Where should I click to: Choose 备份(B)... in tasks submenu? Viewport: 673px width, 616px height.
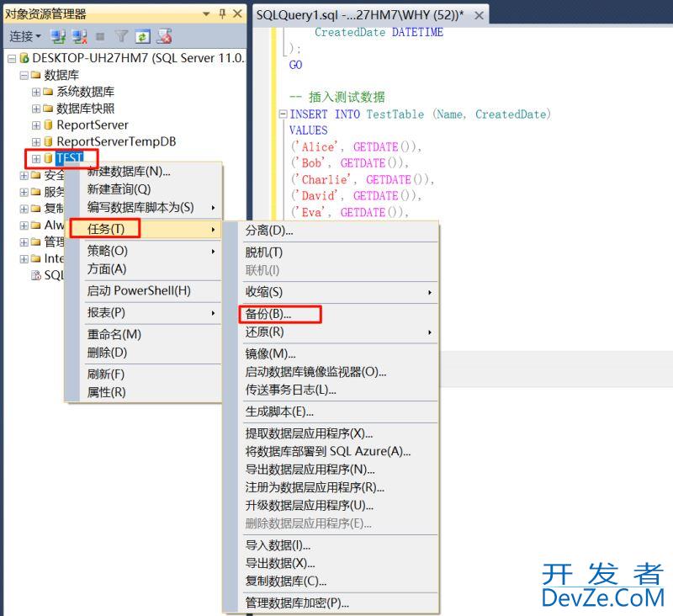pos(331,314)
